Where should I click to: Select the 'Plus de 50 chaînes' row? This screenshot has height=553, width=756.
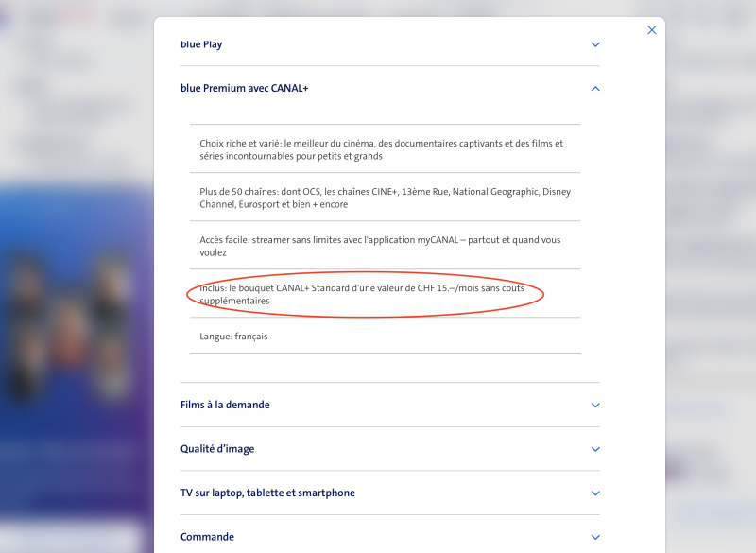coord(385,198)
